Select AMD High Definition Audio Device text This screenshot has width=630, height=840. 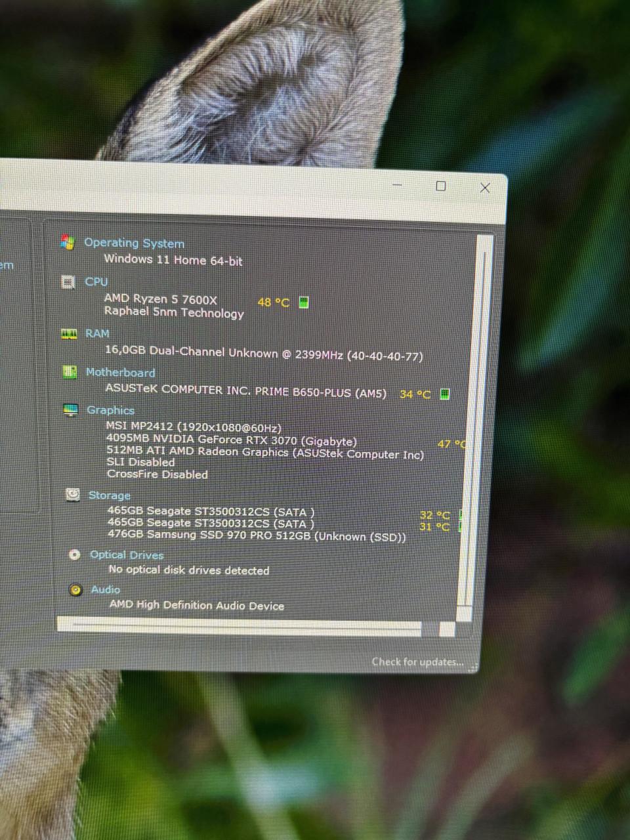[197, 605]
